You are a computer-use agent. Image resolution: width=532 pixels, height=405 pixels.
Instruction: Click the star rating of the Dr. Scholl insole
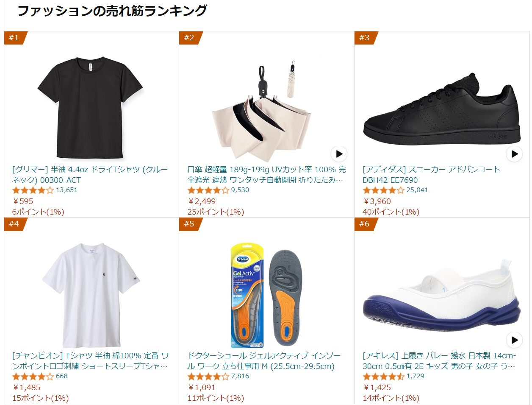(208, 377)
